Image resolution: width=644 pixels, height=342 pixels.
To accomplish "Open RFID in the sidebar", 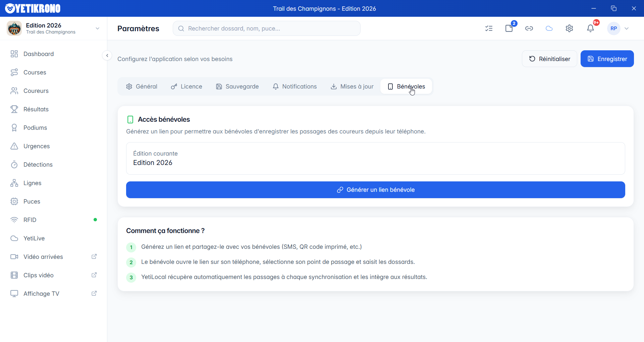I will pyautogui.click(x=30, y=220).
